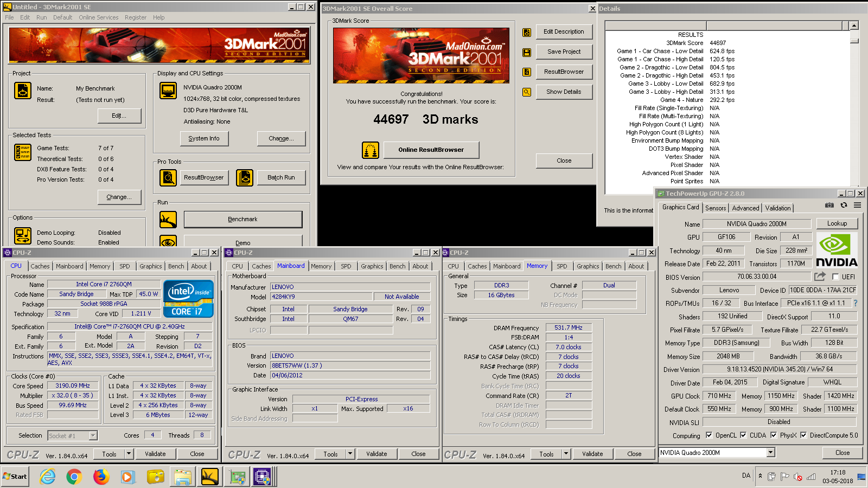This screenshot has height=488, width=868.
Task: Toggle the CUDA checkbox
Action: point(743,435)
